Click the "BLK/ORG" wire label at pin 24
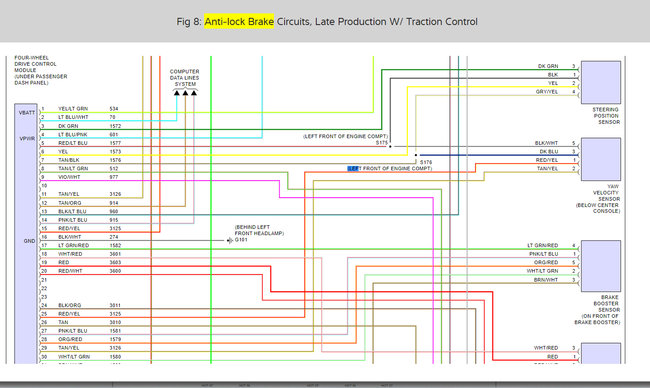The width and height of the screenshot is (650, 388). [69, 306]
